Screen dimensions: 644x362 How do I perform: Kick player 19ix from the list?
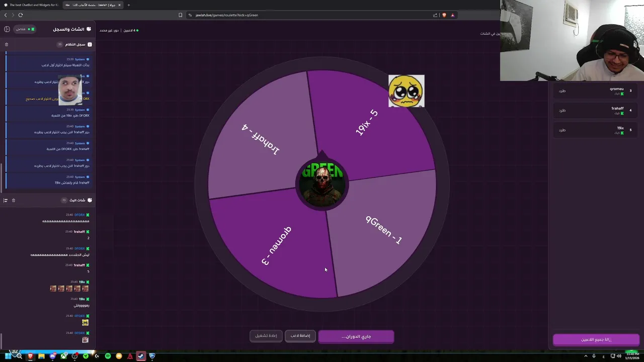click(x=562, y=130)
